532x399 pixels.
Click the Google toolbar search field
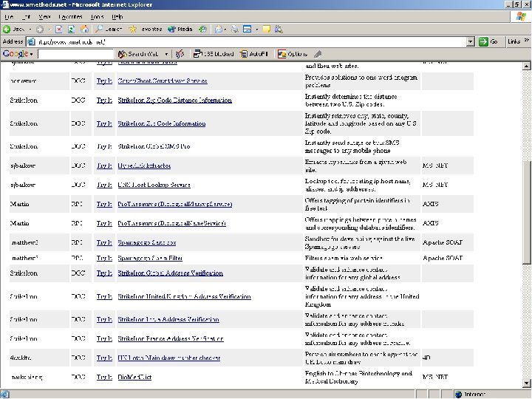(x=75, y=54)
